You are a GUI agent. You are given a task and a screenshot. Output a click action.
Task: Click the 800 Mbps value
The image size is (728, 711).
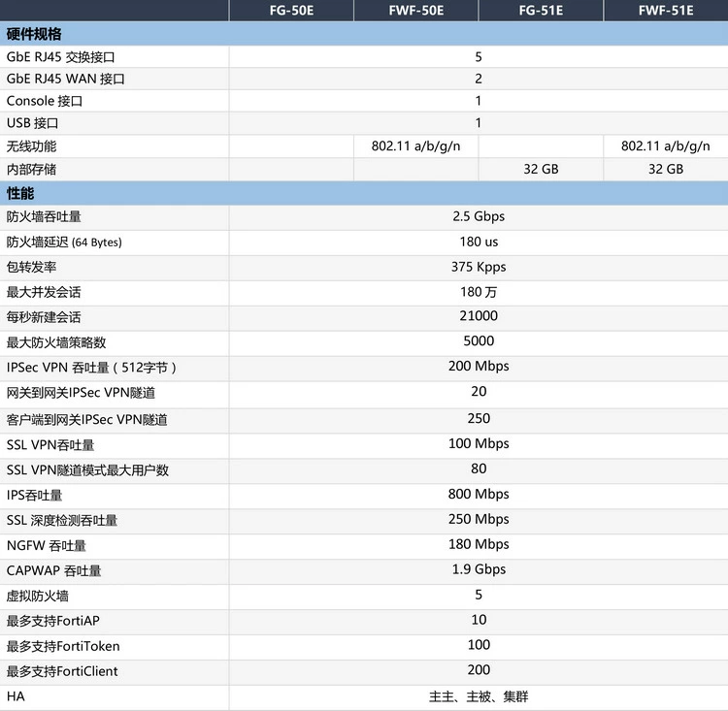479,495
